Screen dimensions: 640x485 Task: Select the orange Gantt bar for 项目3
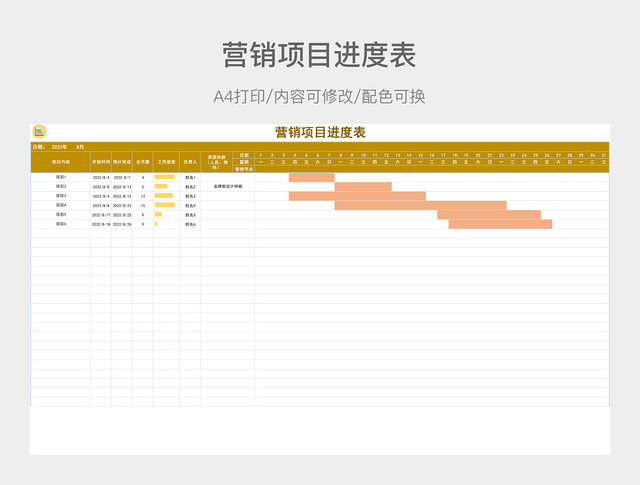point(358,196)
